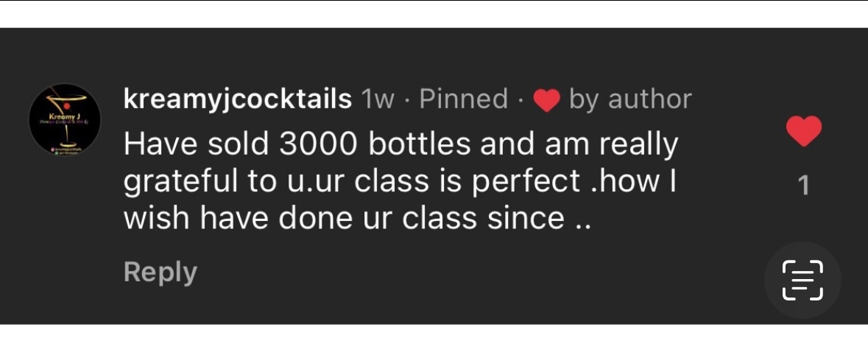
Task: Click the small heart beside 'by author'
Action: 546,101
